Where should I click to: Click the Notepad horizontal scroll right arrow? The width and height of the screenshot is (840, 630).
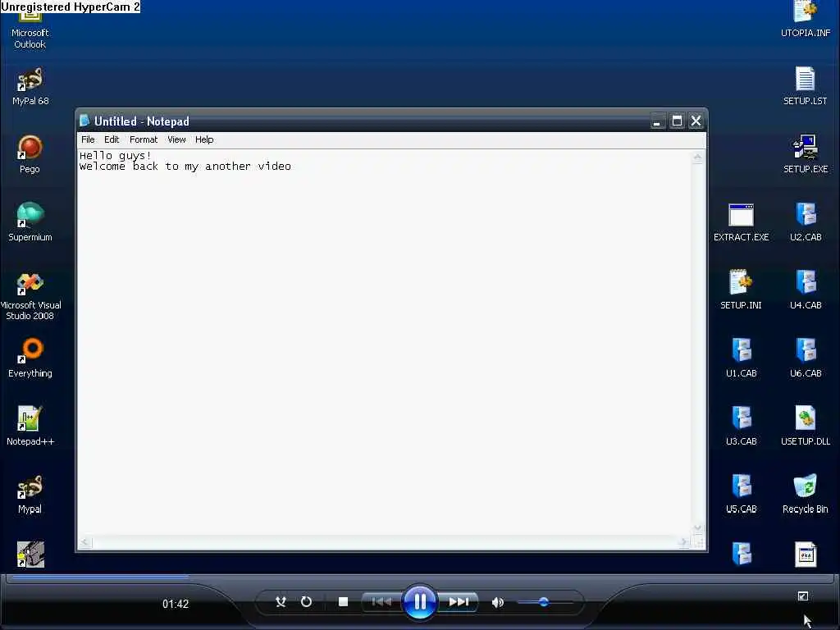click(682, 542)
